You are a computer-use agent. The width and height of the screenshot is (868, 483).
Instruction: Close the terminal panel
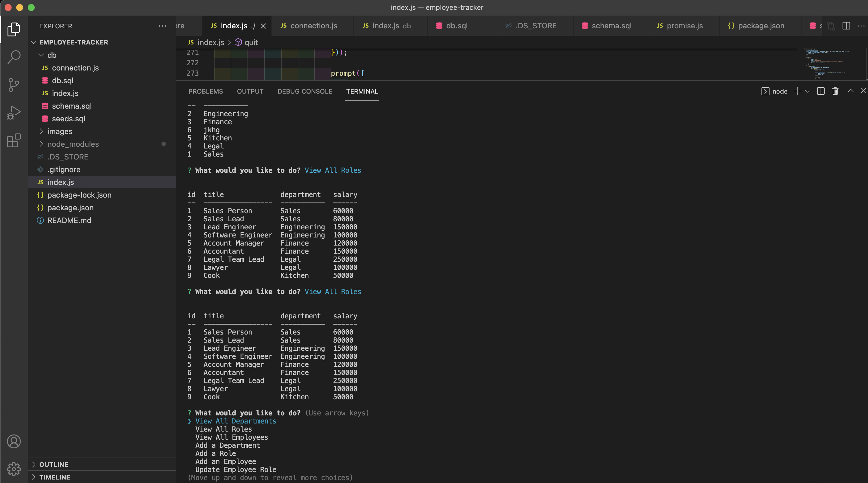pyautogui.click(x=863, y=91)
